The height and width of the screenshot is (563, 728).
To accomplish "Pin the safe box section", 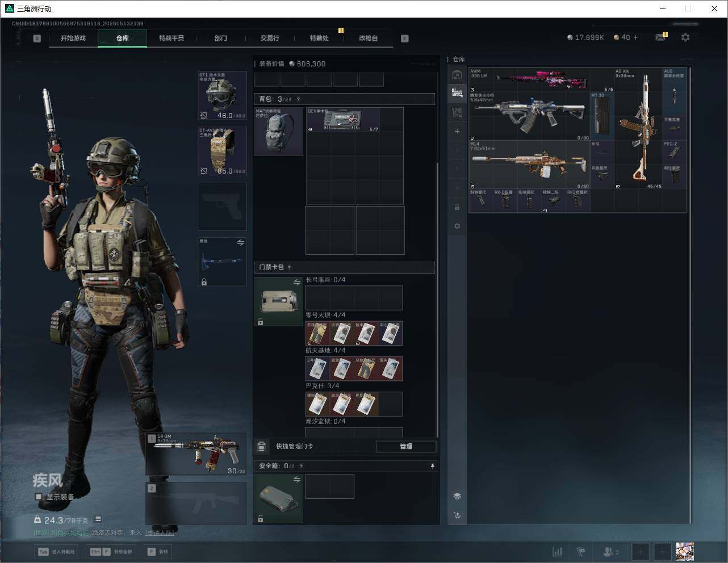I will pos(432,466).
